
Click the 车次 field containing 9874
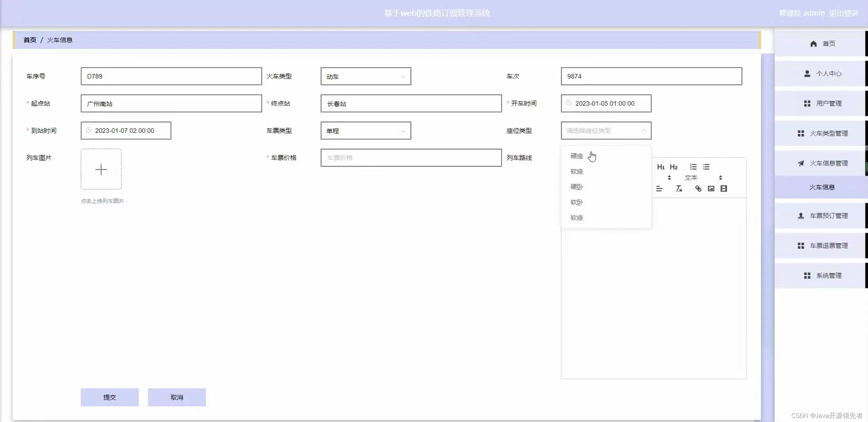[x=651, y=76]
